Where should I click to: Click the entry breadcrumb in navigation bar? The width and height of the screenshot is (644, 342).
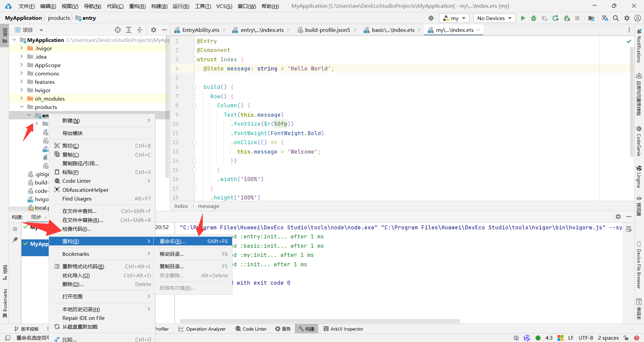[x=86, y=18]
